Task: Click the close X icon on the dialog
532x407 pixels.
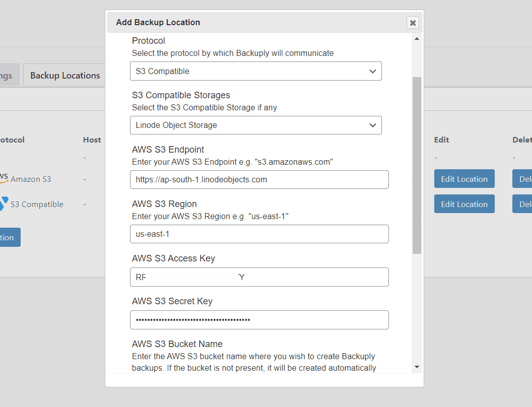Action: pos(413,22)
